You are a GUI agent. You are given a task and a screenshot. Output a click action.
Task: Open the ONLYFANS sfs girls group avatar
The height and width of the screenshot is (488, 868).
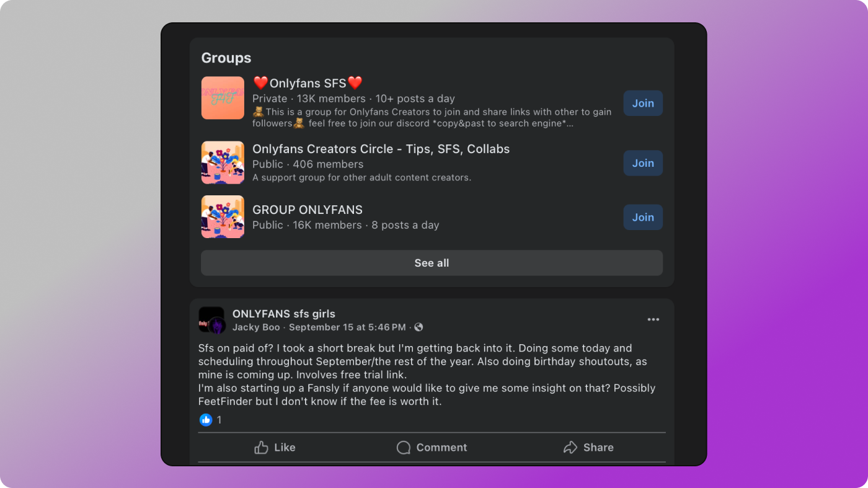tap(211, 320)
